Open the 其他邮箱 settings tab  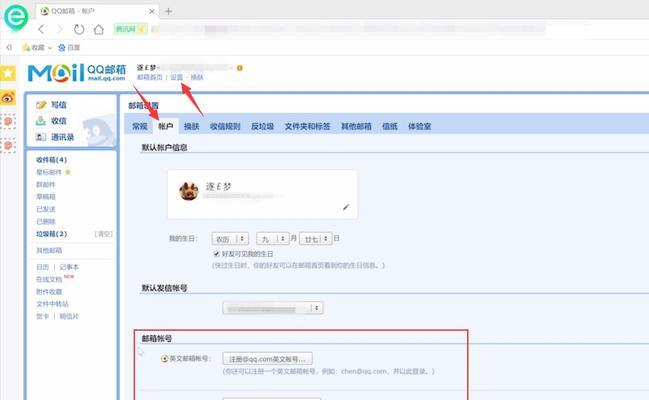356,126
